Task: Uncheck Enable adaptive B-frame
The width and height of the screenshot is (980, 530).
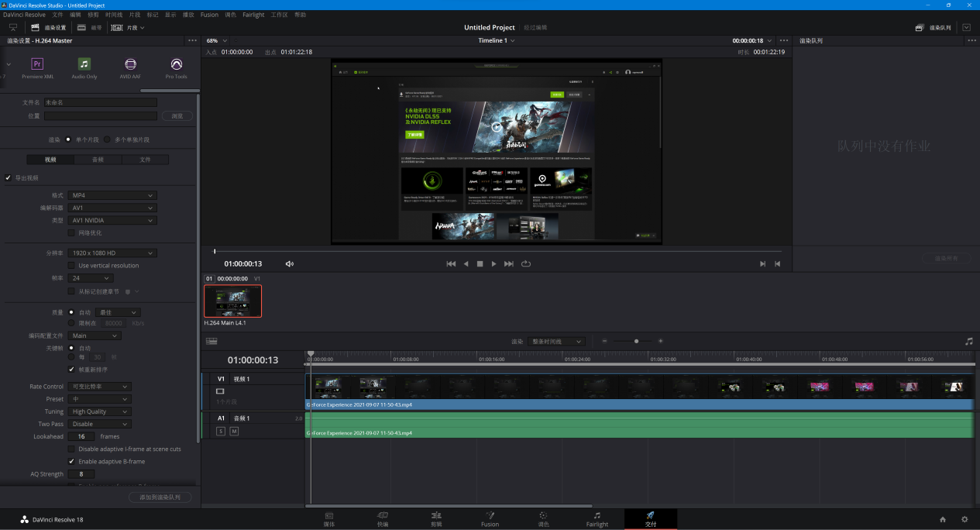Action: 72,461
